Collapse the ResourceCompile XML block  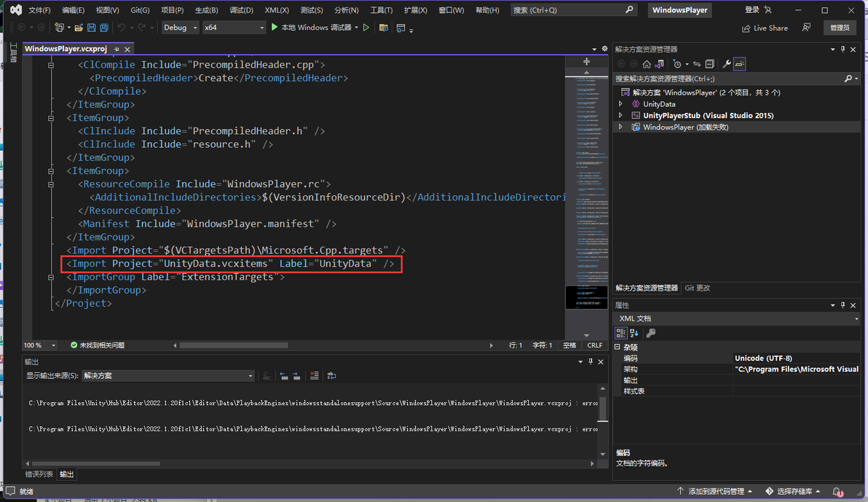(51, 184)
